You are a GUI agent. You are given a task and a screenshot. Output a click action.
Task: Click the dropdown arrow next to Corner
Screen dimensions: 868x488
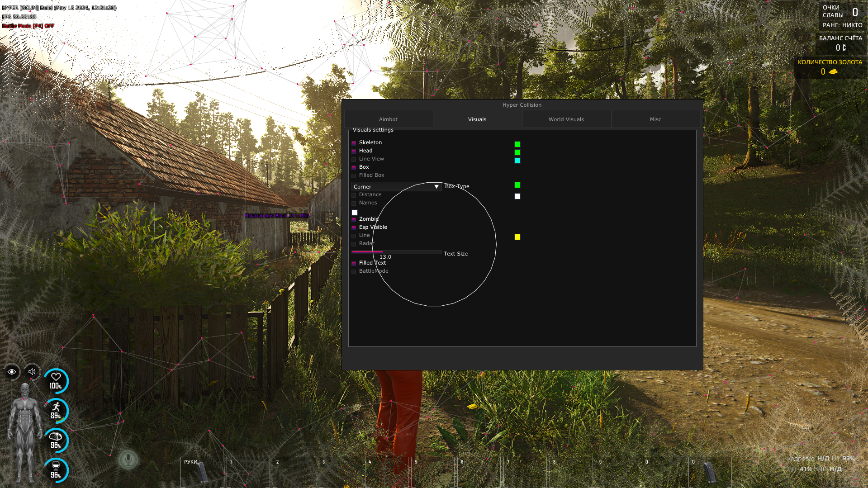(x=436, y=187)
